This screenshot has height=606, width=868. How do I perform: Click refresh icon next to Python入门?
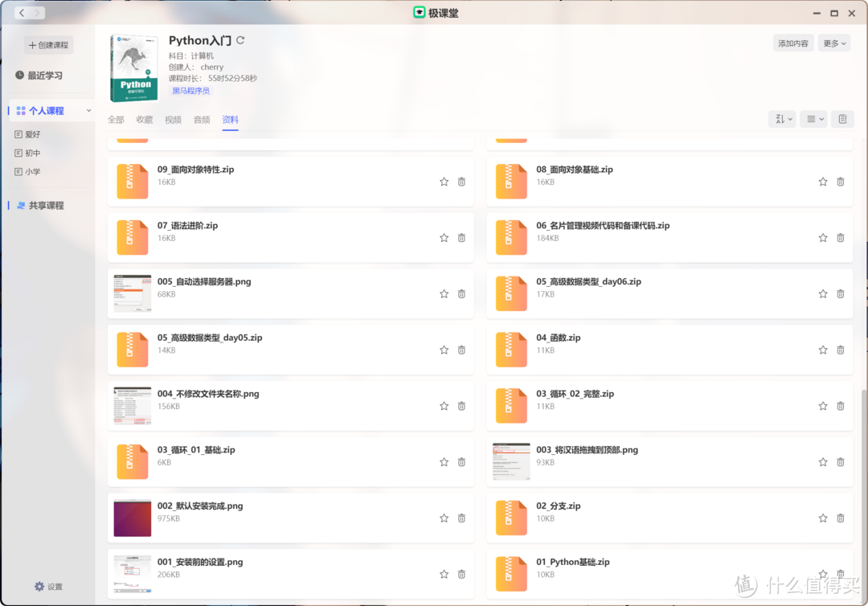240,40
